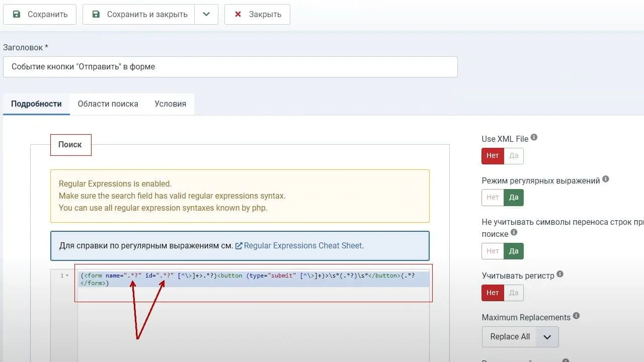This screenshot has height=362, width=644.
Task: Switch to the Подробности tab
Action: (36, 104)
